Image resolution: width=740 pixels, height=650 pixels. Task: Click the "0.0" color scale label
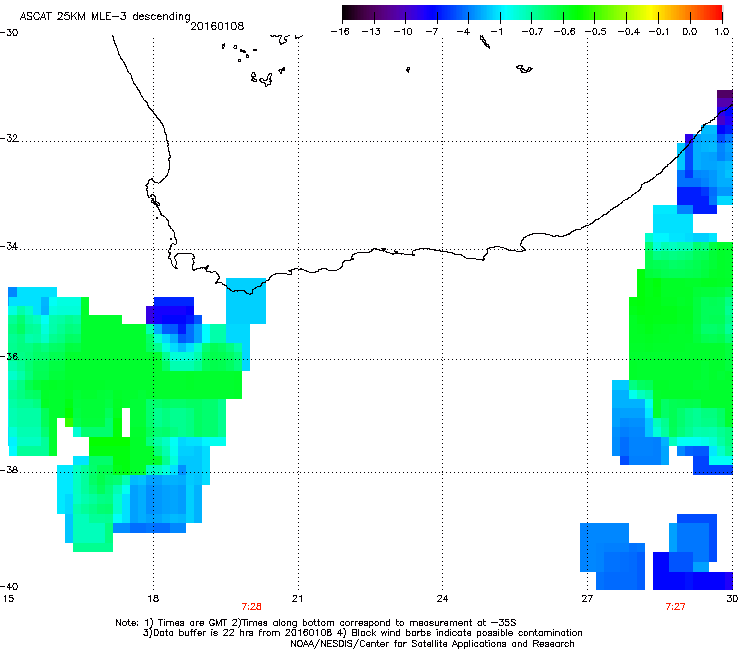pos(690,32)
